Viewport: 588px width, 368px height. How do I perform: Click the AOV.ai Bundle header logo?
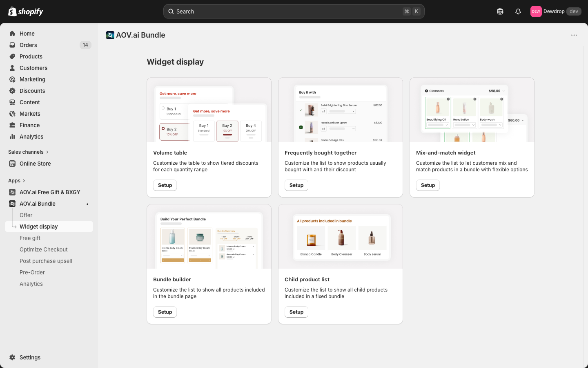110,35
